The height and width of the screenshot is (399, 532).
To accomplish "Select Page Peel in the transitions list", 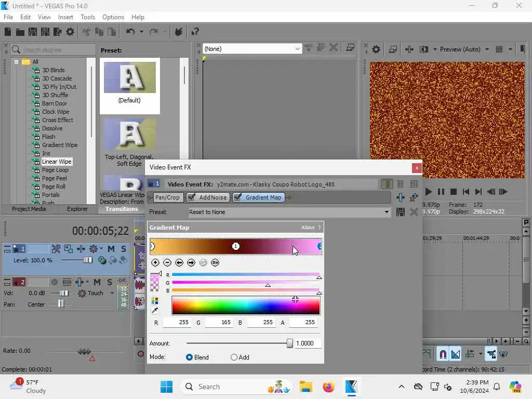I will click(54, 178).
